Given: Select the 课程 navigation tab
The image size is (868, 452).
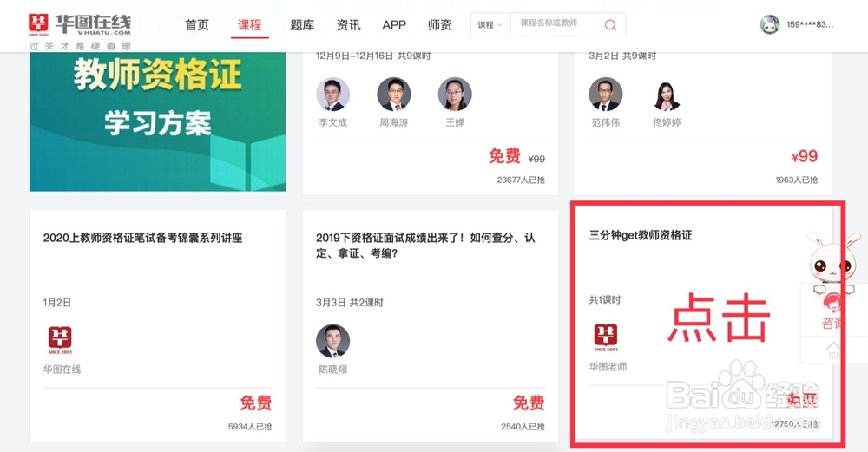Looking at the screenshot, I should [250, 25].
